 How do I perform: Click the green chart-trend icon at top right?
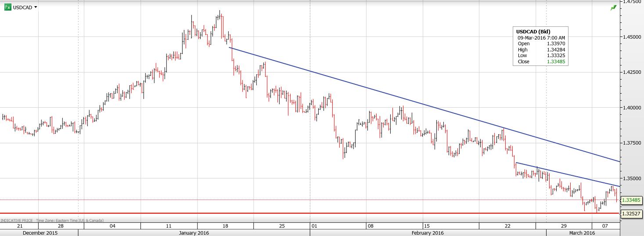pos(613,8)
